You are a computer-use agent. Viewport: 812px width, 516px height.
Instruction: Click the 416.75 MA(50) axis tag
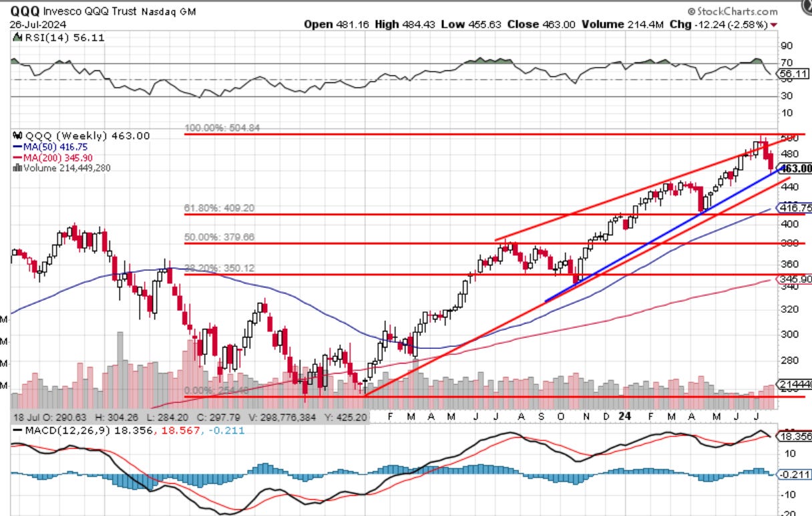(795, 209)
